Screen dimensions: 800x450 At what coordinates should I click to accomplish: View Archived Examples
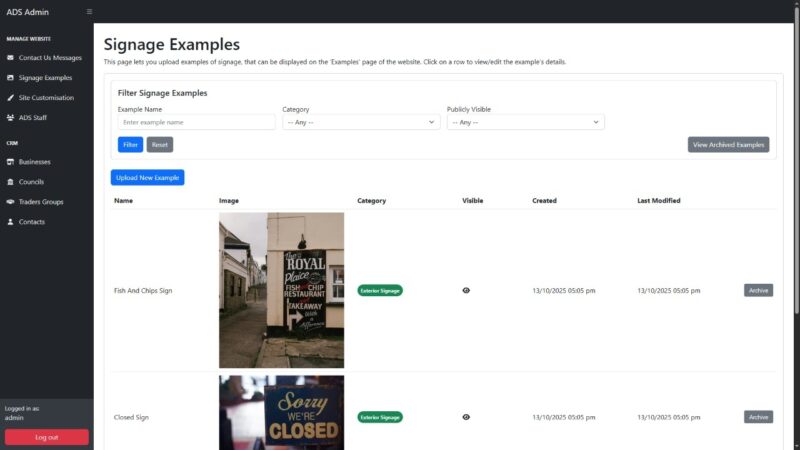[728, 145]
